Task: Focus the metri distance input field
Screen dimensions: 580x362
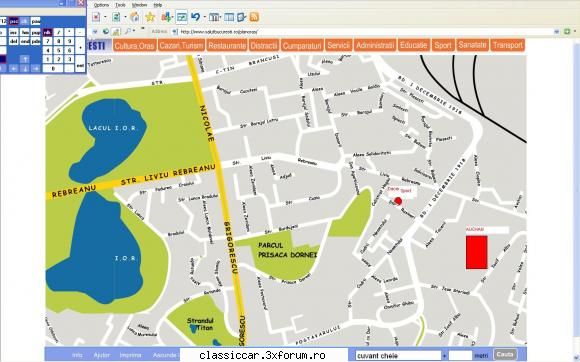Action: click(460, 355)
